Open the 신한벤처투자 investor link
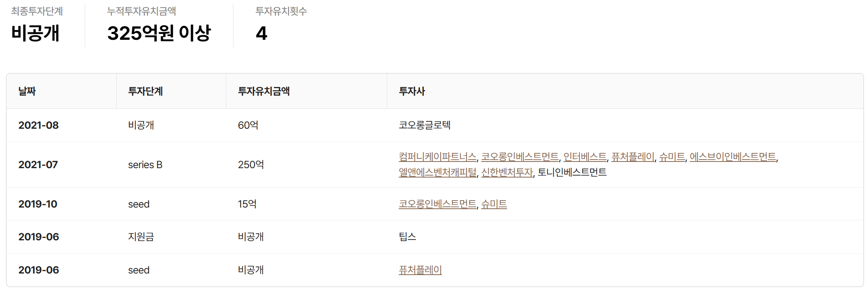Image resolution: width=868 pixels, height=293 pixels. click(x=507, y=172)
